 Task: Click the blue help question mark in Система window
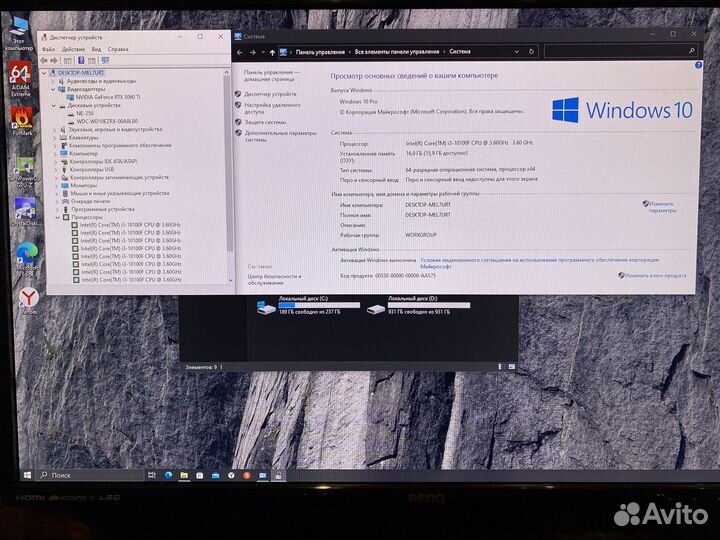698,65
